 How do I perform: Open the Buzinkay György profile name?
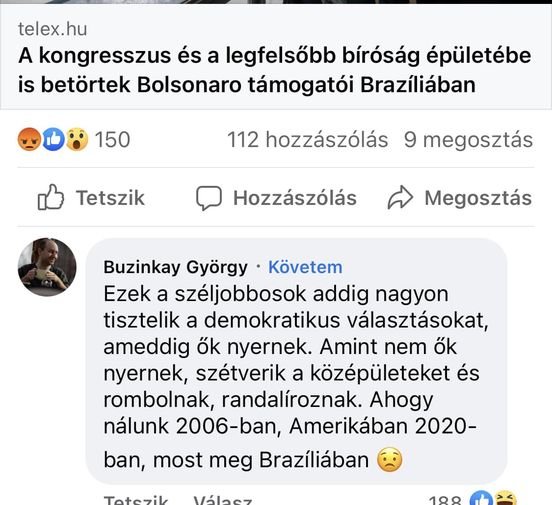(175, 267)
